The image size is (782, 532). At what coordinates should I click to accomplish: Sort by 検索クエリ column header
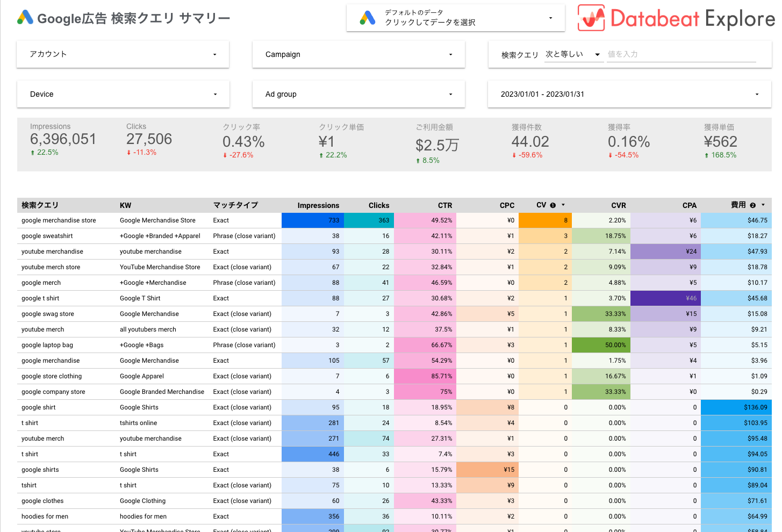click(x=40, y=205)
